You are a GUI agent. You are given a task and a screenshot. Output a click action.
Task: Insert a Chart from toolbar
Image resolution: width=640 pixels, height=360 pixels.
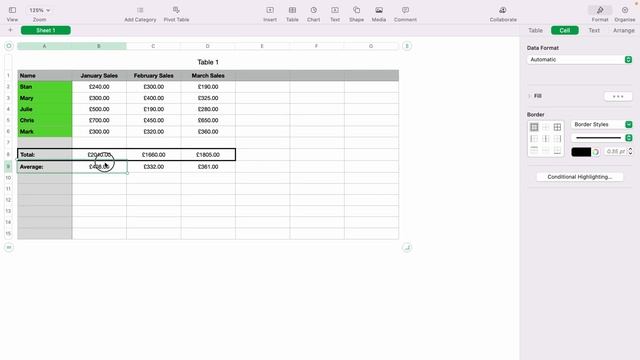(313, 10)
